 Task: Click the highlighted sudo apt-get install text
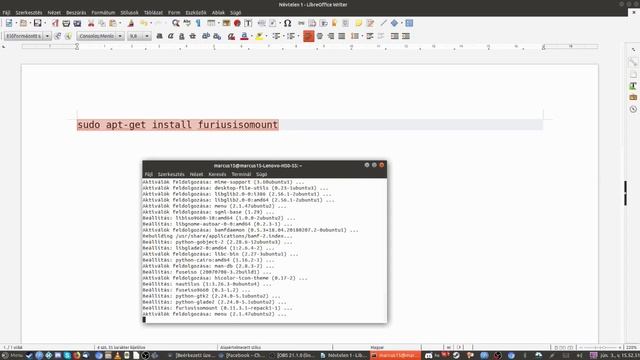pyautogui.click(x=178, y=125)
